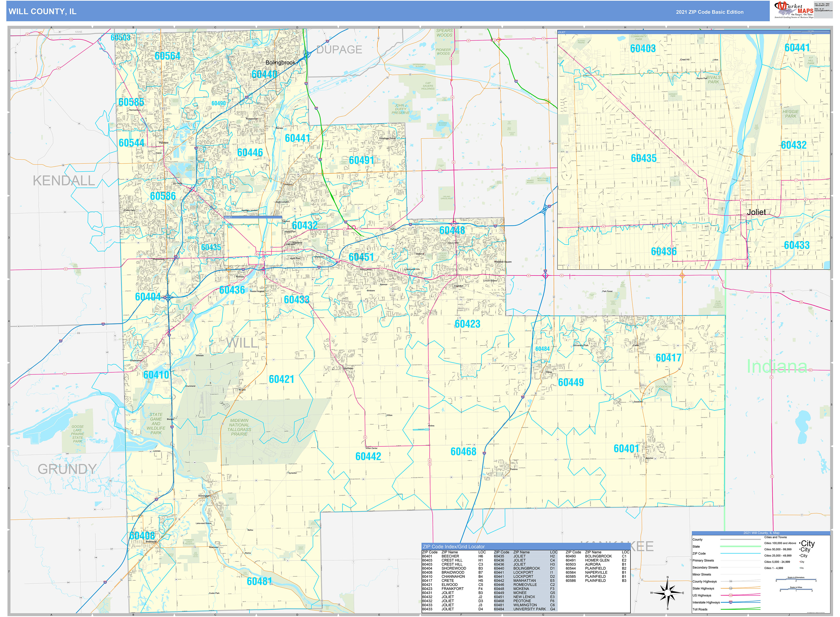840x617 pixels.
Task: Click the Interstate Highways shield symbol in legend
Action: tap(731, 602)
